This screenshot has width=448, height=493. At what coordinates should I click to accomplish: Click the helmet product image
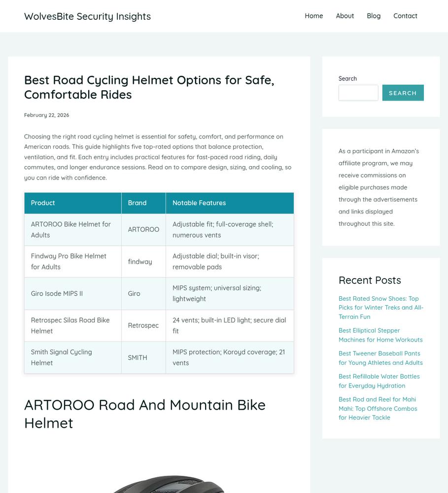168,484
